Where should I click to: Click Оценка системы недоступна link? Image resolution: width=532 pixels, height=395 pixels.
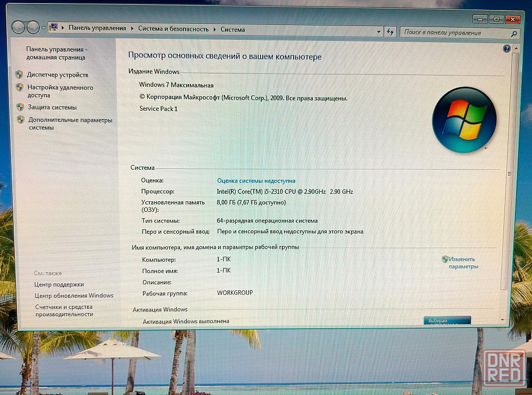coord(256,181)
